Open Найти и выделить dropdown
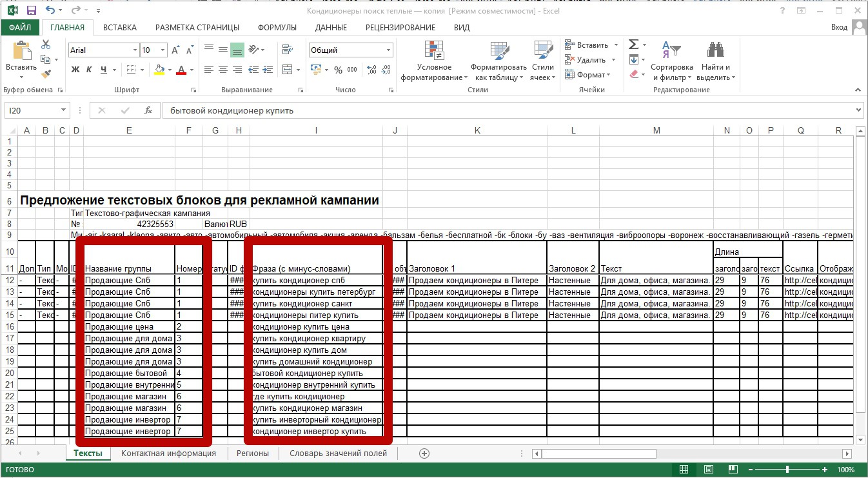 (x=716, y=62)
